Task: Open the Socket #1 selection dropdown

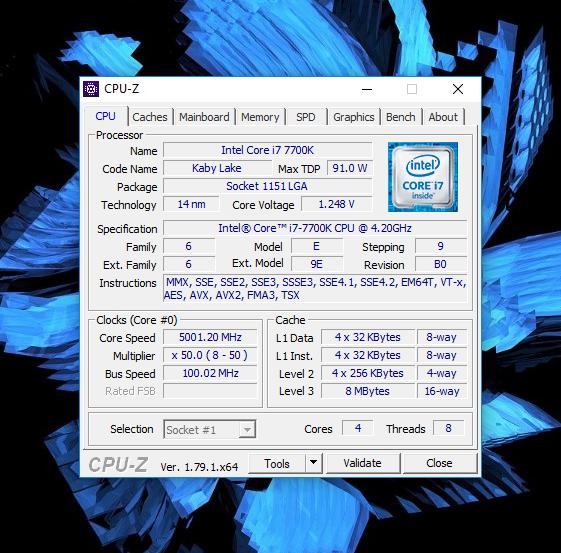Action: click(x=210, y=429)
